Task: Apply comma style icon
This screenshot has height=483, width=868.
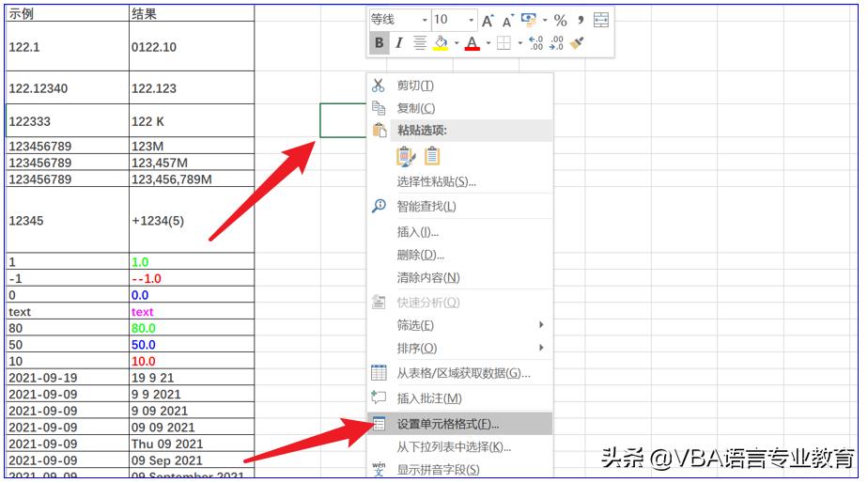Action: pyautogui.click(x=581, y=21)
